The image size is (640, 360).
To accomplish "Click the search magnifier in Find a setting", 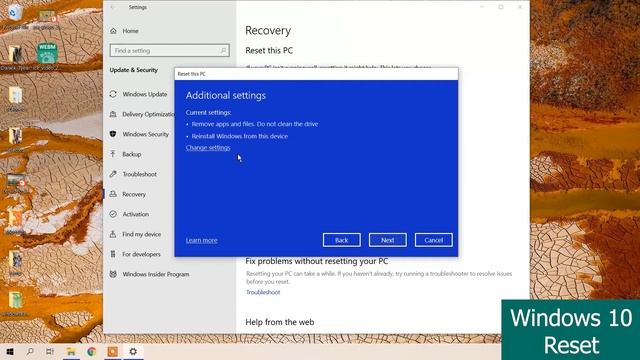I will click(223, 51).
